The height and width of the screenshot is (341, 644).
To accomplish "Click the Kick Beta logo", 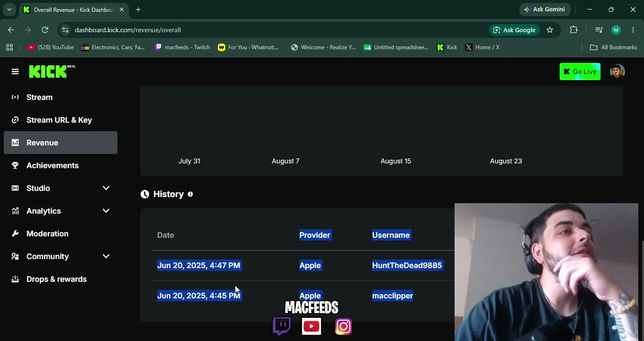I will 52,72.
